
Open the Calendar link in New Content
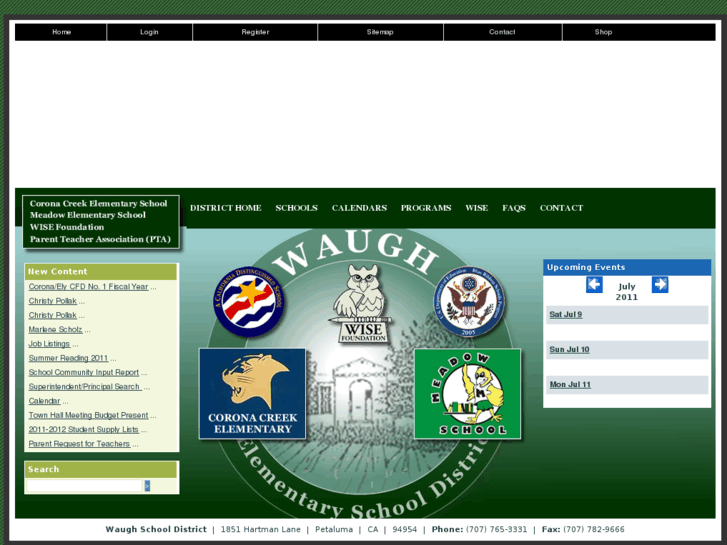45,401
